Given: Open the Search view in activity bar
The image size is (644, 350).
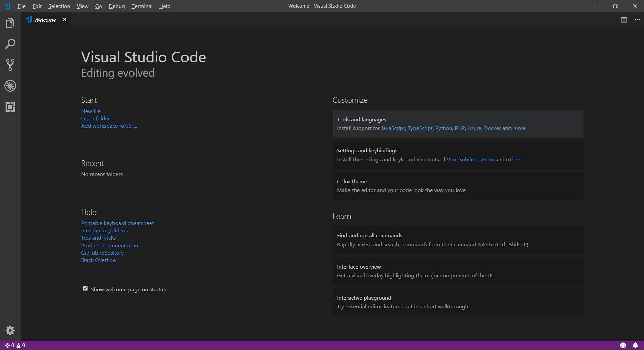Looking at the screenshot, I should 10,44.
